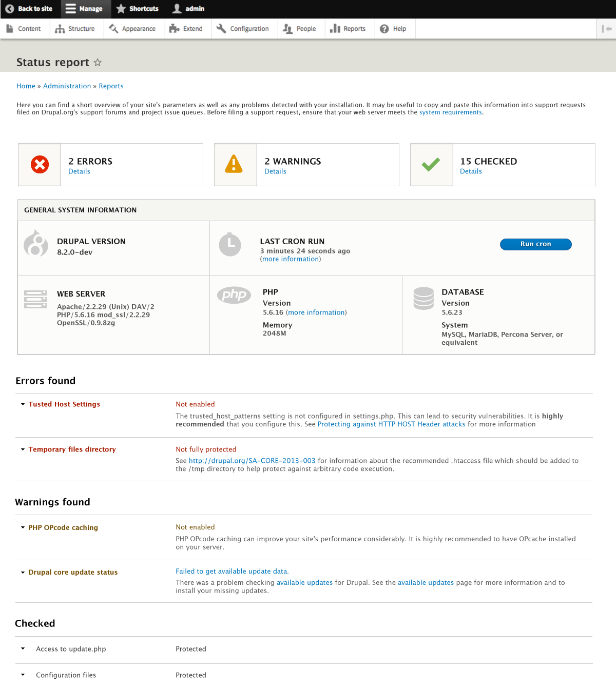Click the Errors found heading
Viewport: 616px width, 688px height.
(x=45, y=381)
